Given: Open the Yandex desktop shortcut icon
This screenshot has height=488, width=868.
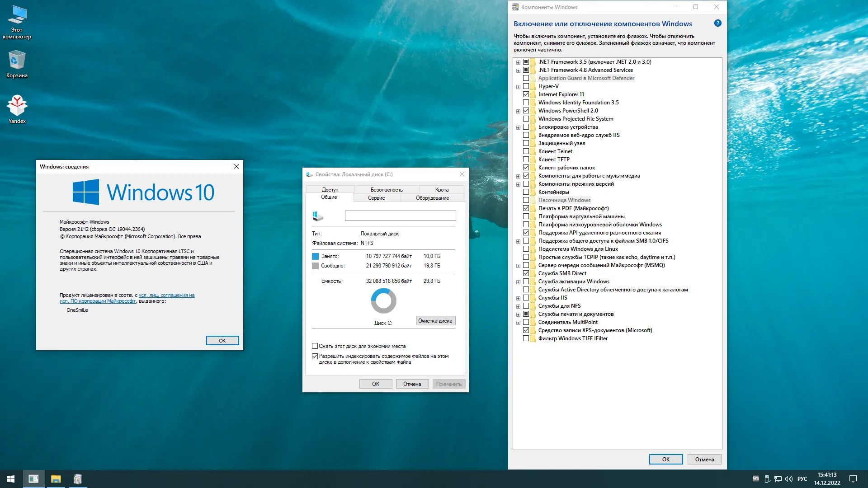Looking at the screenshot, I should coord(17,107).
